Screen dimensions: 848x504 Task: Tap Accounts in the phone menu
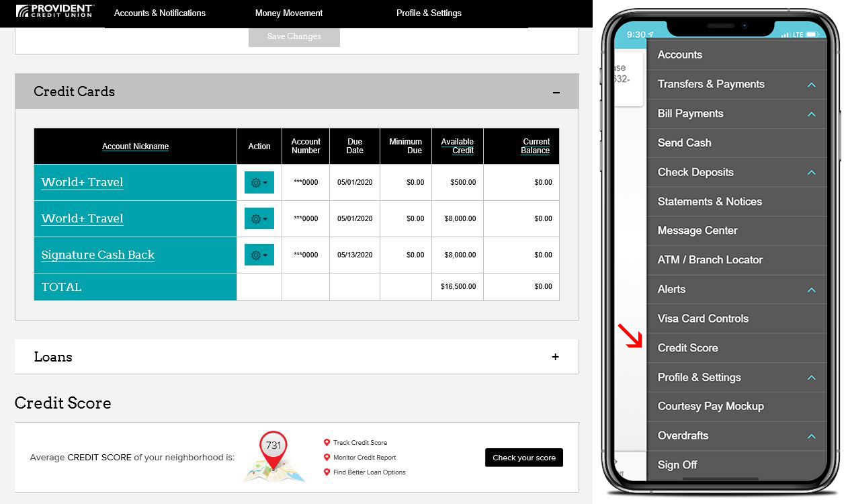pos(680,55)
